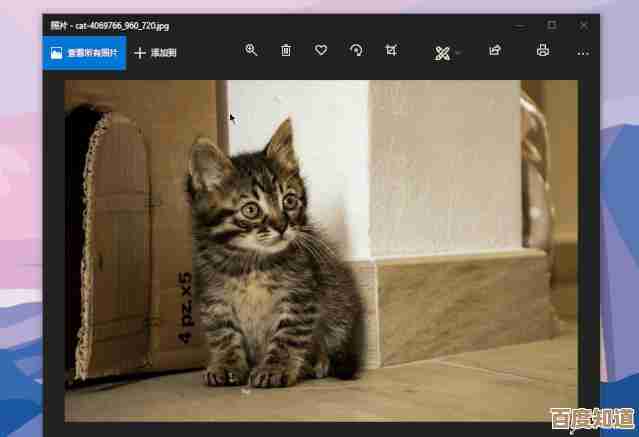Rotate the photo using the rotate icon
The width and height of the screenshot is (639, 437).
pos(356,51)
